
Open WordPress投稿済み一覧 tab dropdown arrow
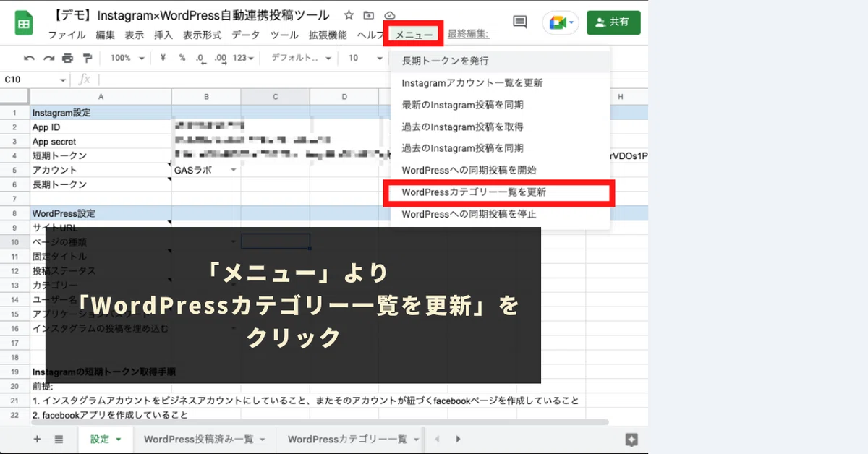pyautogui.click(x=263, y=440)
